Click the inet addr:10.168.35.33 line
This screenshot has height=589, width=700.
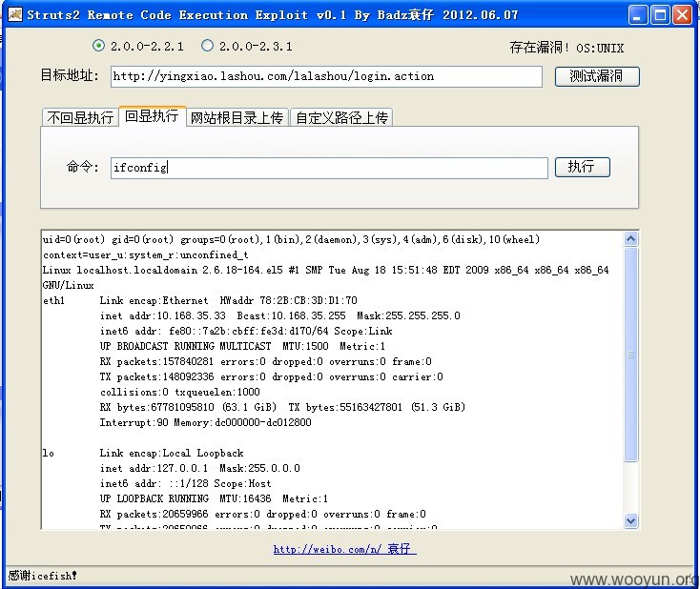[280, 315]
